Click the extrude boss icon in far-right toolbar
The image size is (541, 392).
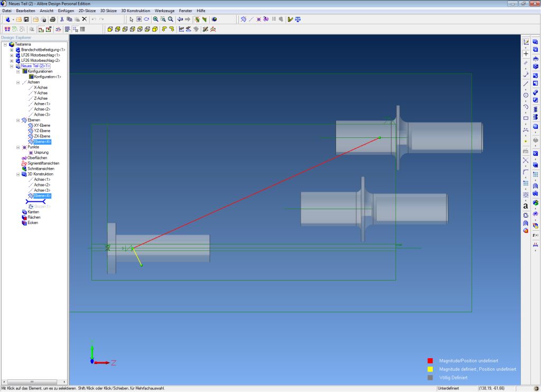(x=535, y=42)
